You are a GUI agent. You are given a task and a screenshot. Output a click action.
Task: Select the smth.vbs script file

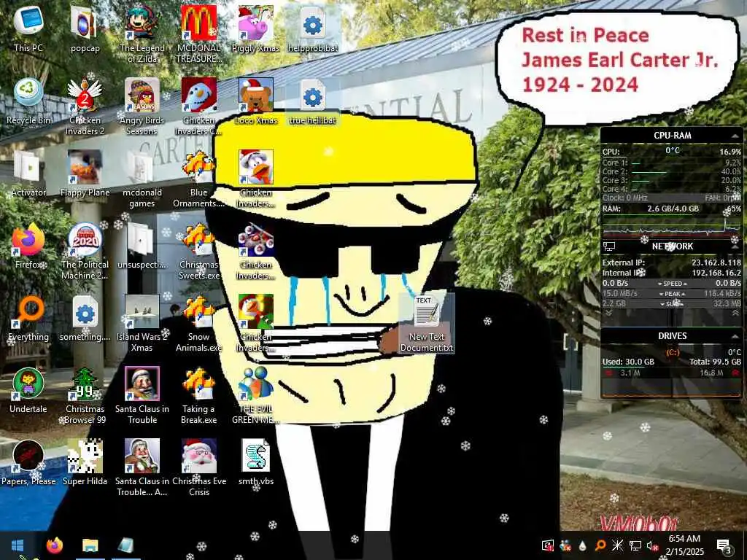(256, 463)
